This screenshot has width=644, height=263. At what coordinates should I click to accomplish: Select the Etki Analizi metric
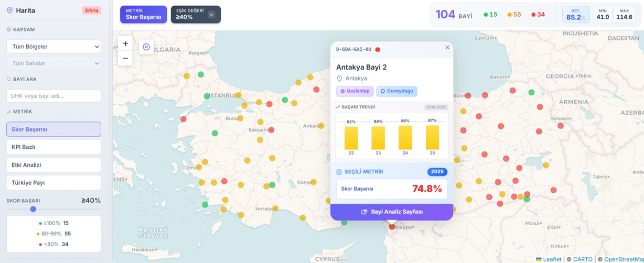point(53,165)
